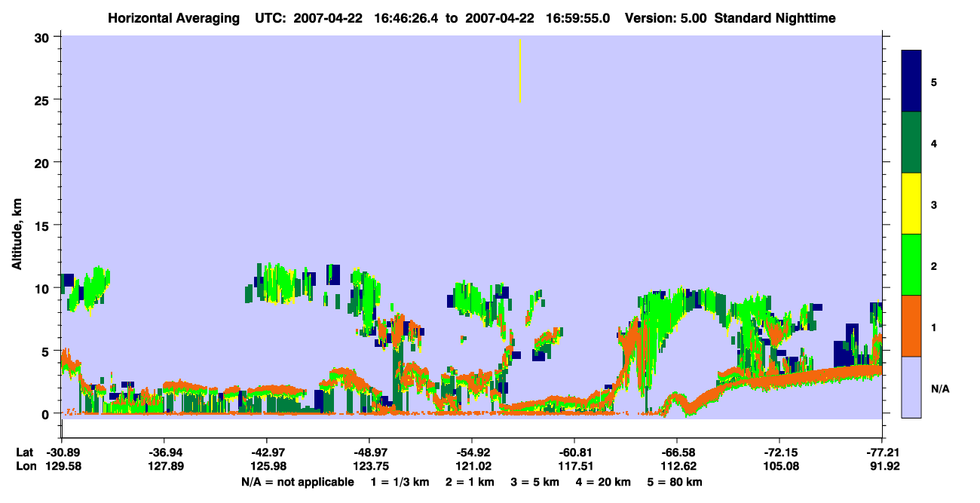Screen dimensions: 980x503
Task: Click the start time '16:46:26.4' in the title
Action: [407, 17]
